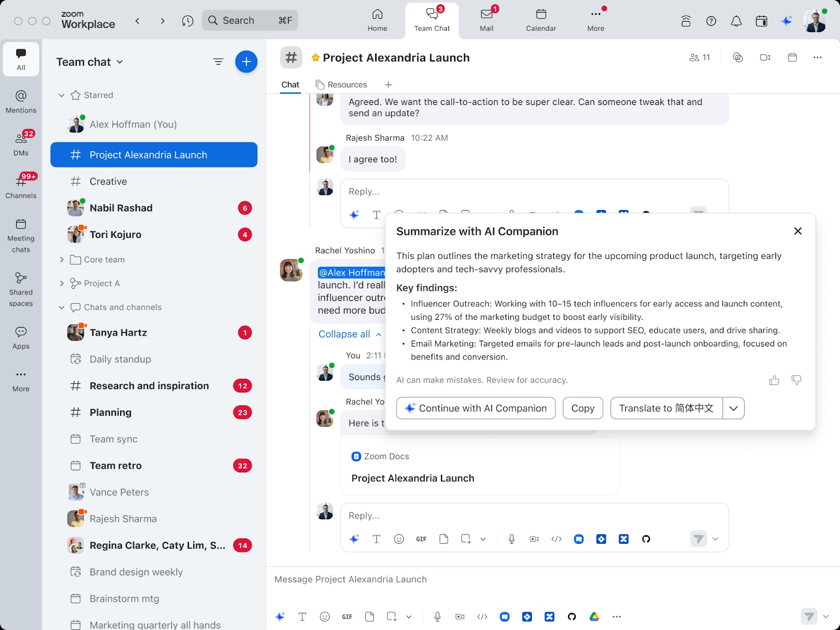The width and height of the screenshot is (840, 630).
Task: Open the translate language dropdown arrow
Action: [733, 408]
